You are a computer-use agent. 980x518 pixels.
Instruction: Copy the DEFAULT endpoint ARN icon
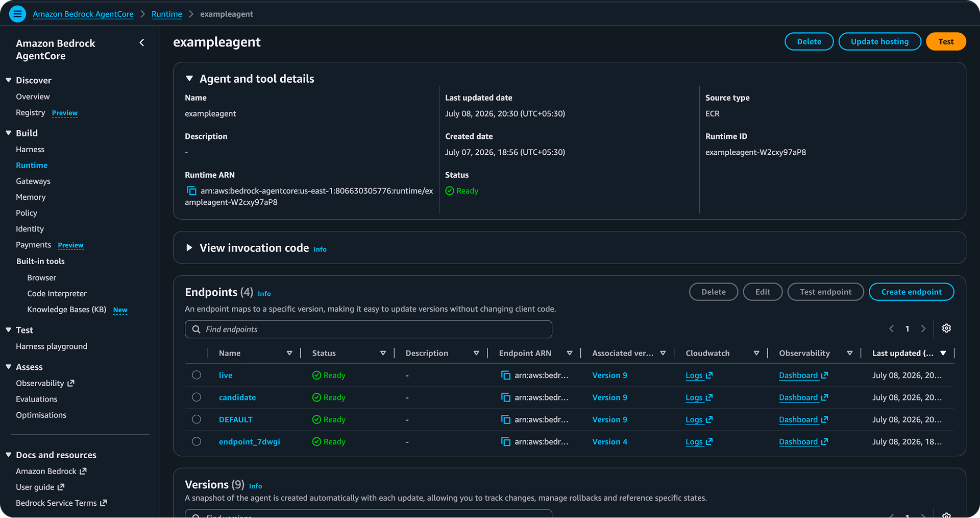tap(505, 419)
